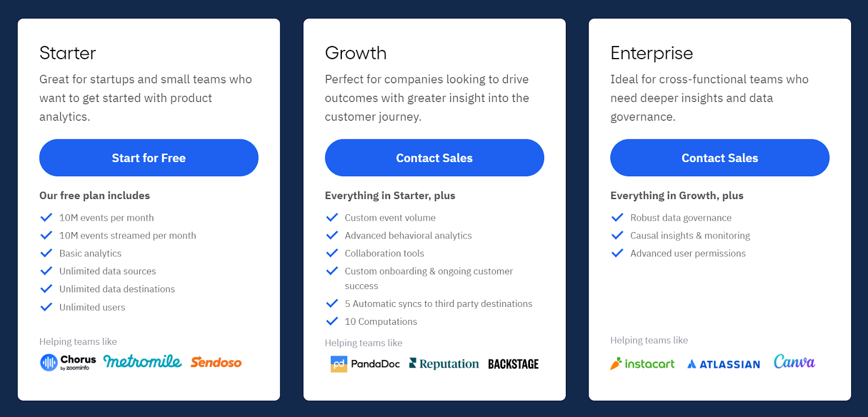Click Contact Sales in the Growth plan
Viewport: 868px width, 417px height.
435,158
